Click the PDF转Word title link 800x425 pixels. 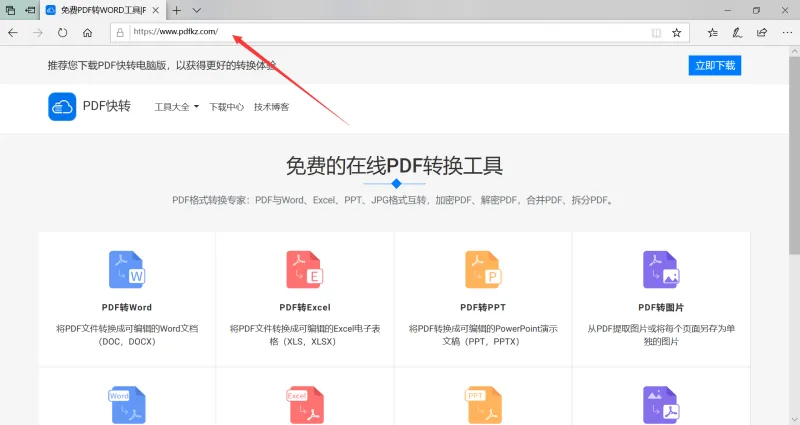(127, 307)
